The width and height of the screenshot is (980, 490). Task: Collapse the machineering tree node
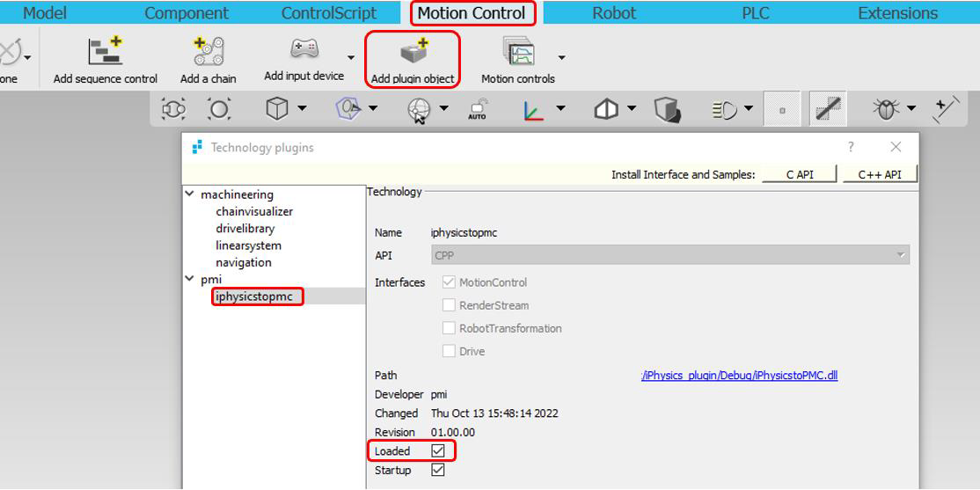coord(190,194)
